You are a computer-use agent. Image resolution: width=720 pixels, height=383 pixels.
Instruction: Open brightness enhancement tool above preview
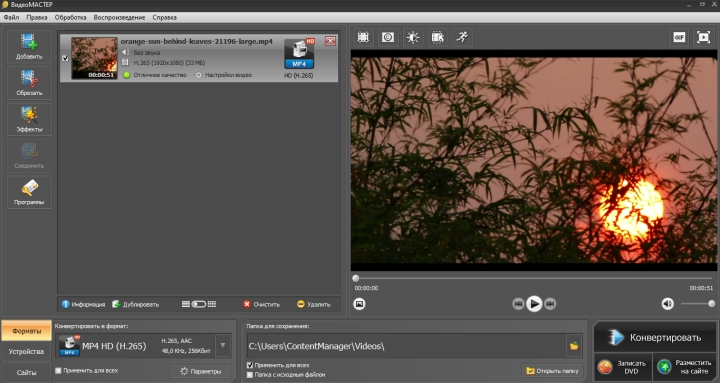coord(413,37)
